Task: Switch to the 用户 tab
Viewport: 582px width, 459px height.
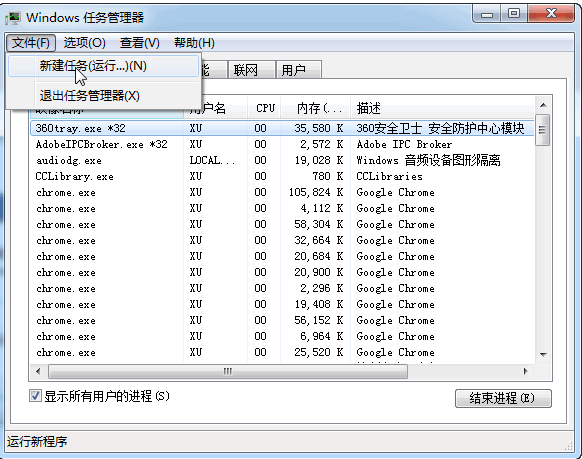Action: 298,70
